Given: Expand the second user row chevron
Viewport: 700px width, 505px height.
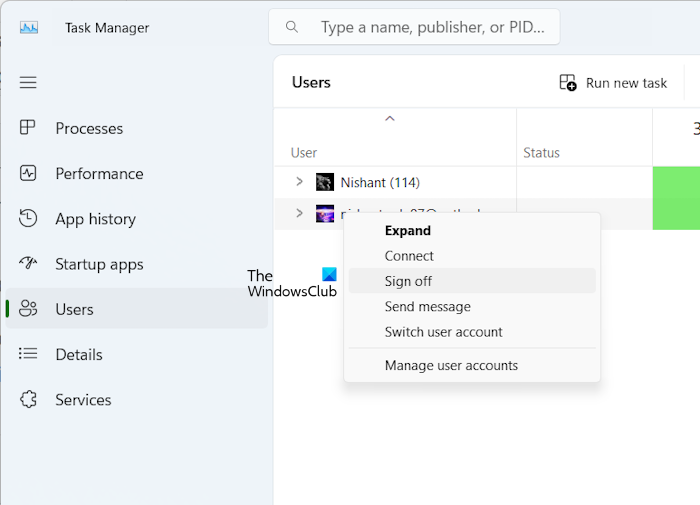Looking at the screenshot, I should tap(299, 213).
